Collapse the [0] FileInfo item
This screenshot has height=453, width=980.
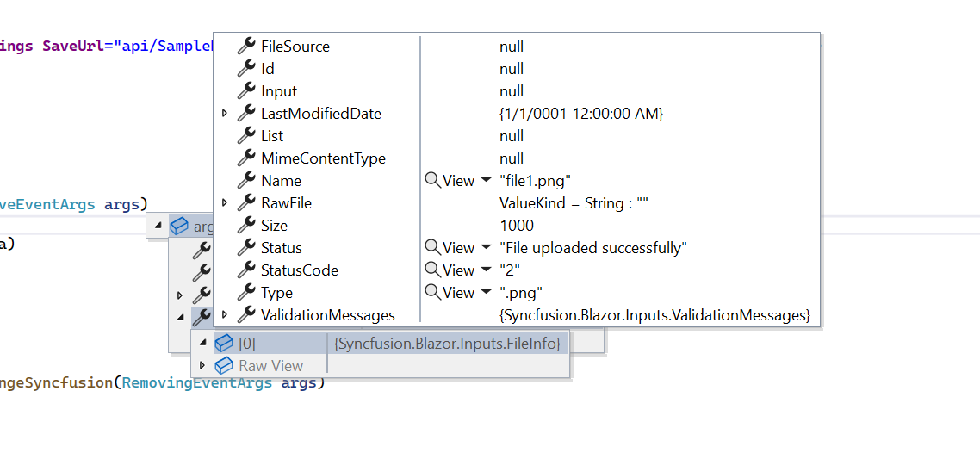coord(203,344)
